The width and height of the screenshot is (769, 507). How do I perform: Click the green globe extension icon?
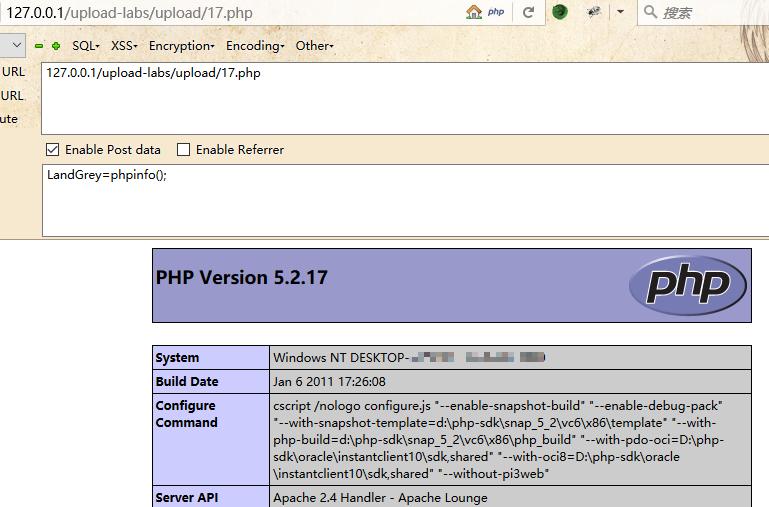pyautogui.click(x=560, y=12)
